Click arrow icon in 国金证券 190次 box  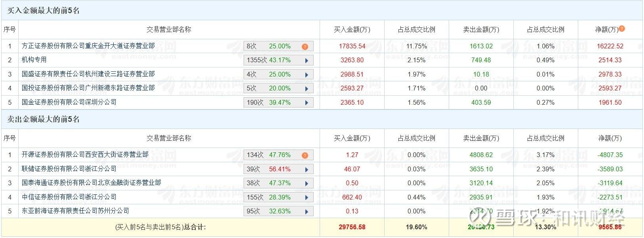click(x=307, y=103)
